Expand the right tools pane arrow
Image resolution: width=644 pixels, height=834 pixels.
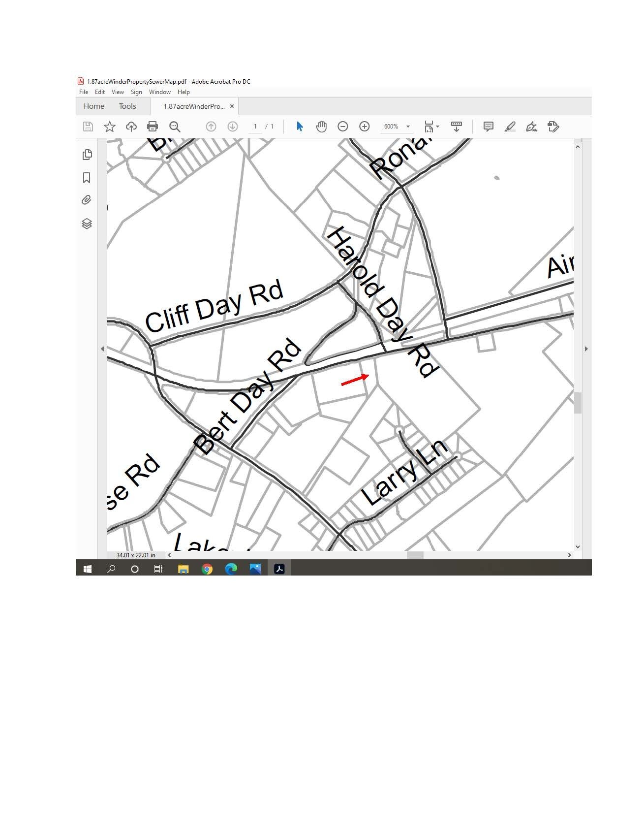point(586,349)
